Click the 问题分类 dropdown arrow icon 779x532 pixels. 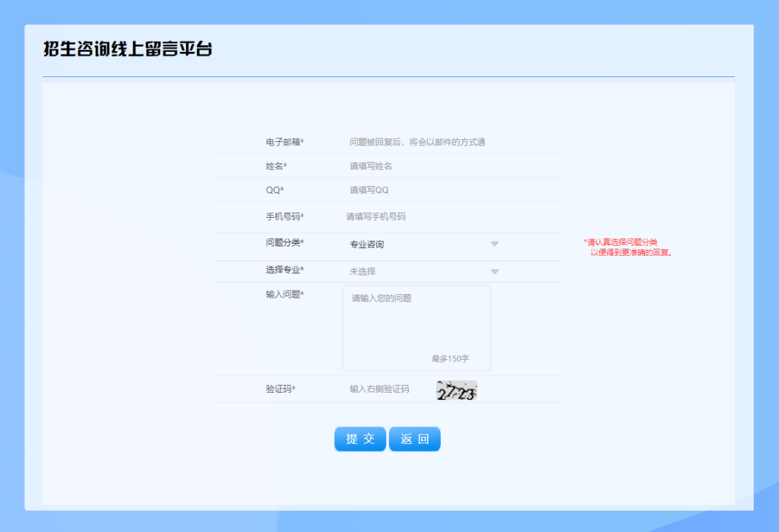(495, 244)
